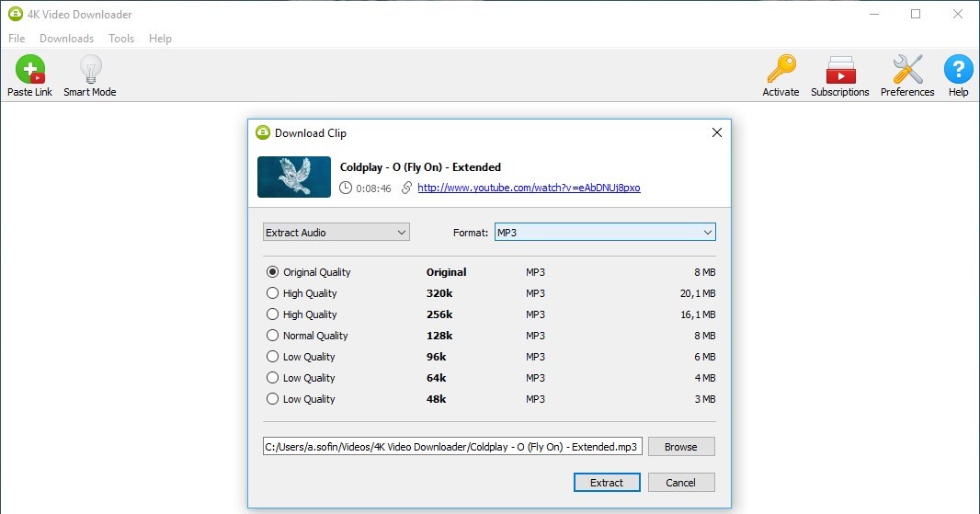Viewport: 980px width, 514px height.
Task: Open Subscriptions toolbar icon
Action: (840, 69)
